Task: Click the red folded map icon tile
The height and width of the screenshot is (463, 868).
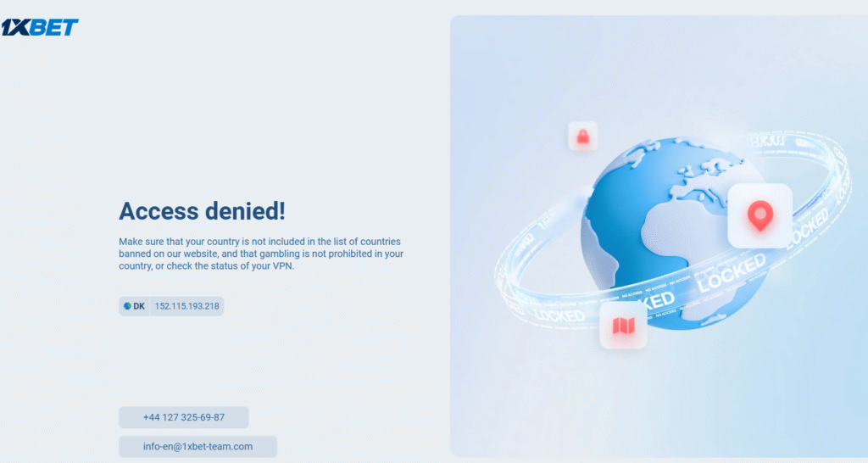Action: point(623,326)
